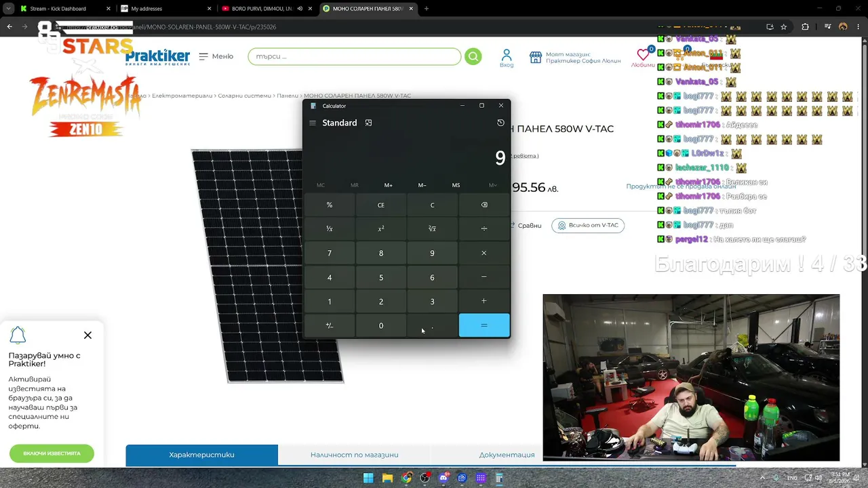
Task: Open the Меню site menu
Action: [216, 56]
